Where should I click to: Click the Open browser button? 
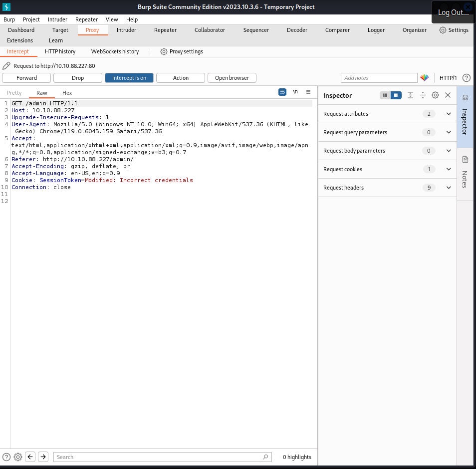pyautogui.click(x=232, y=78)
